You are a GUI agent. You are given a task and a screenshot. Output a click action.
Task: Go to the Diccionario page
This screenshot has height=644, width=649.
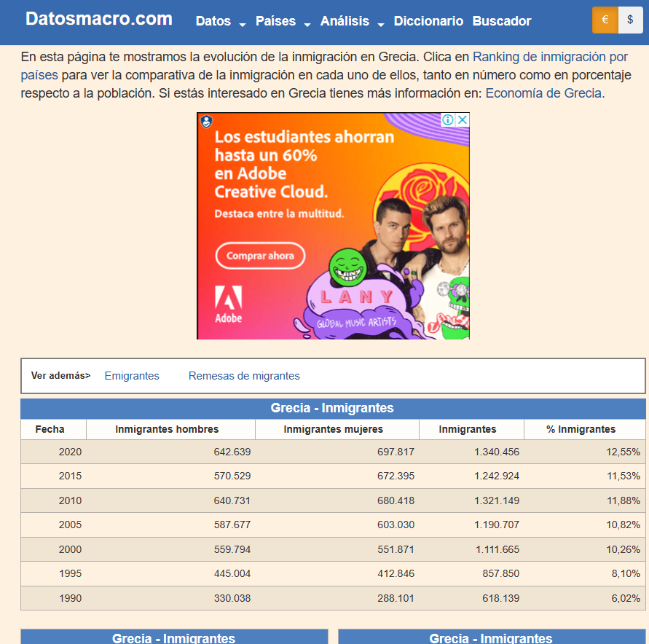point(428,21)
